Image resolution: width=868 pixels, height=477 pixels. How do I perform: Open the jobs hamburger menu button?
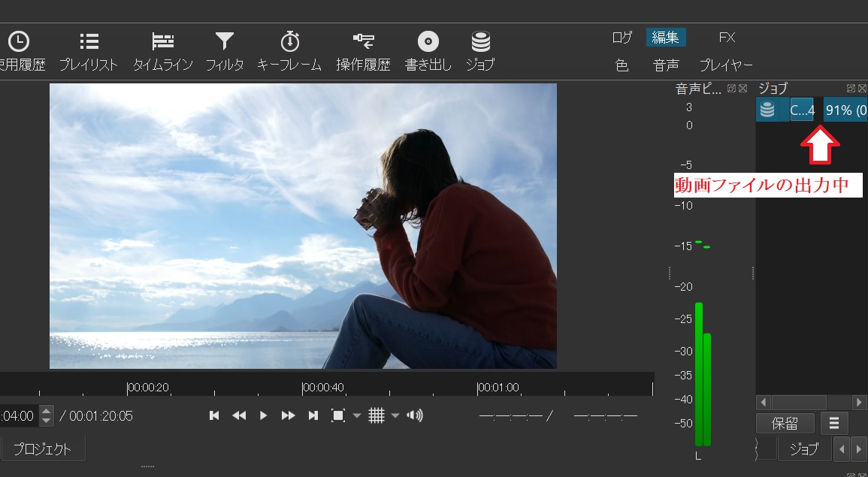pyautogui.click(x=833, y=424)
